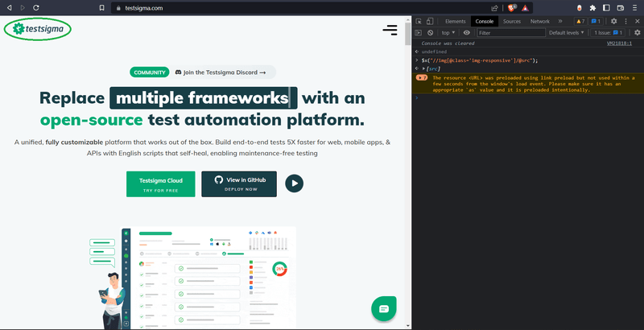This screenshot has height=330, width=644.
Task: Show the console sidebar
Action: (x=418, y=32)
